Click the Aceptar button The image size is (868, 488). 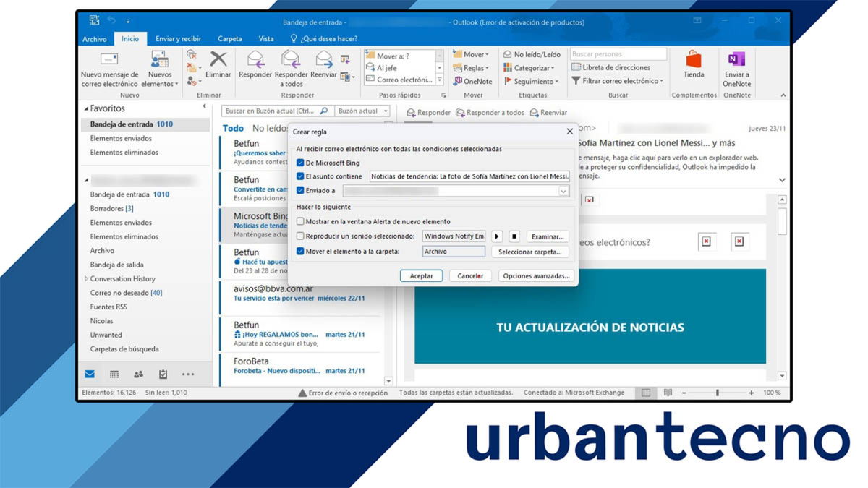coord(421,275)
